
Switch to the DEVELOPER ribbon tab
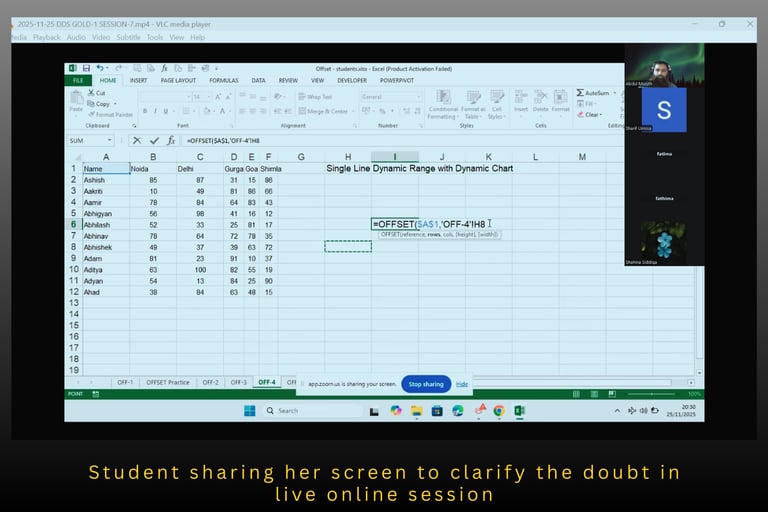click(352, 80)
